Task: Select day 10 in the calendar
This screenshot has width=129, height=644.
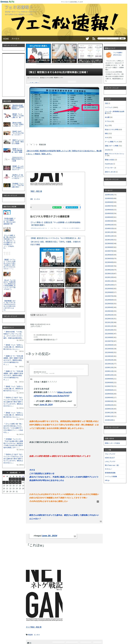Action: point(17,482)
